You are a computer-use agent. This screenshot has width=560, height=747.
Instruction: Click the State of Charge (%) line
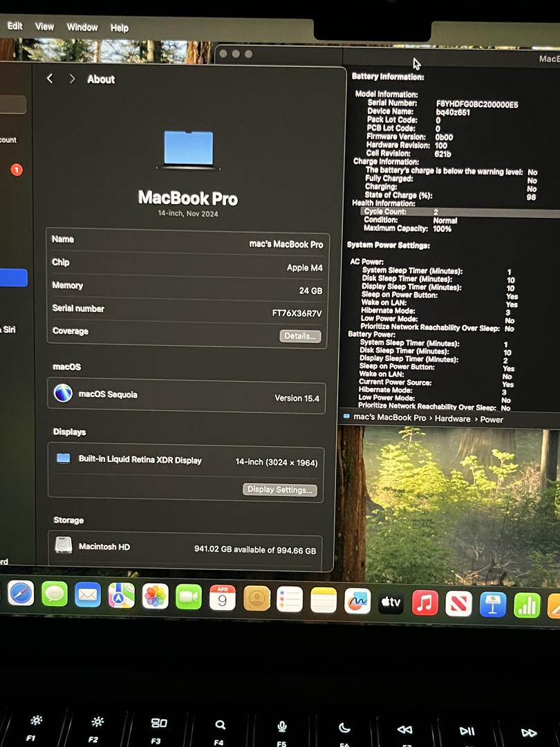coord(451,195)
